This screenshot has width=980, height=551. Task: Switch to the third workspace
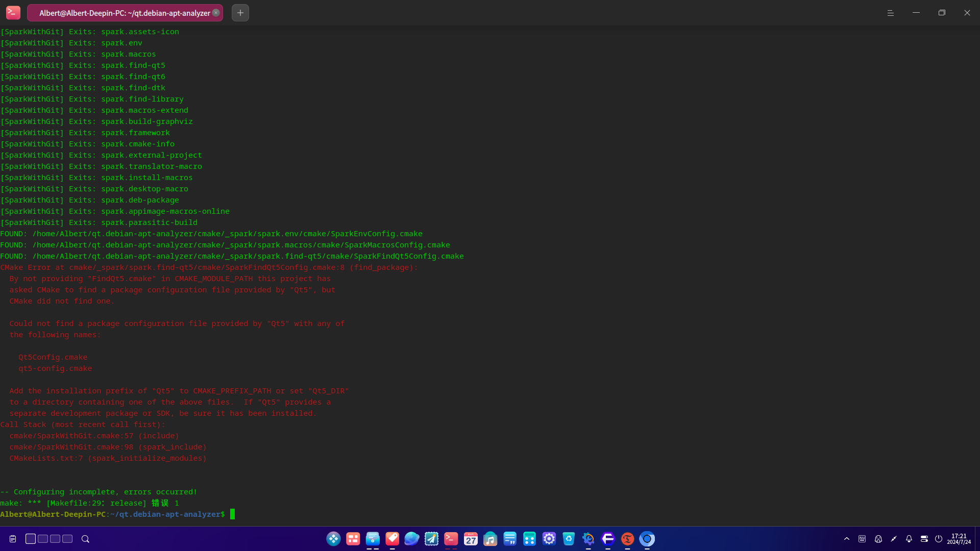55,539
